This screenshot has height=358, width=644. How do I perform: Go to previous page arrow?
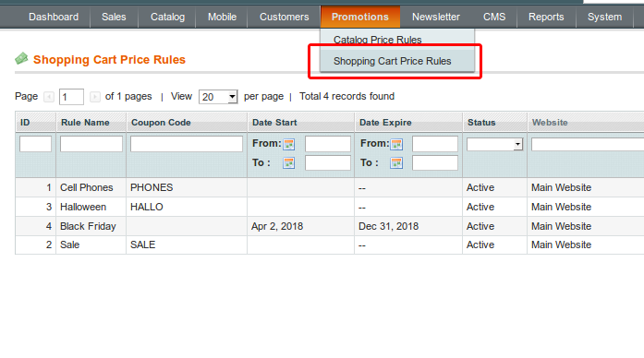pyautogui.click(x=49, y=97)
